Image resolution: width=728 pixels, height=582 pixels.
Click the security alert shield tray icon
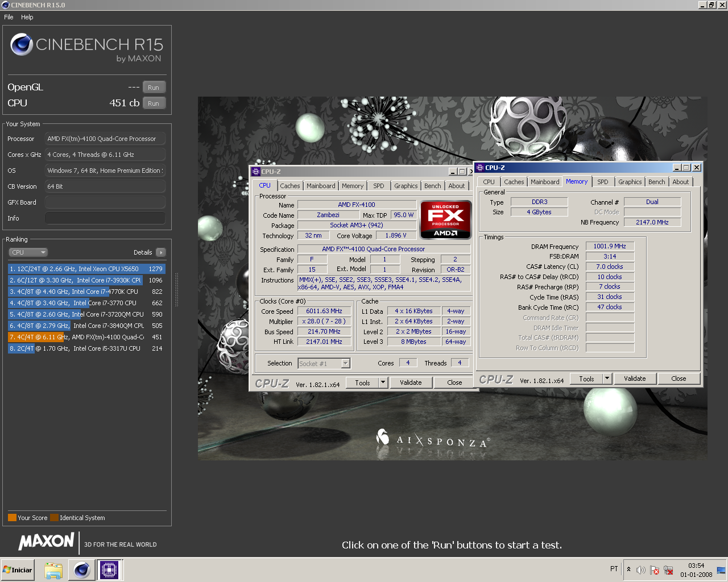[655, 570]
